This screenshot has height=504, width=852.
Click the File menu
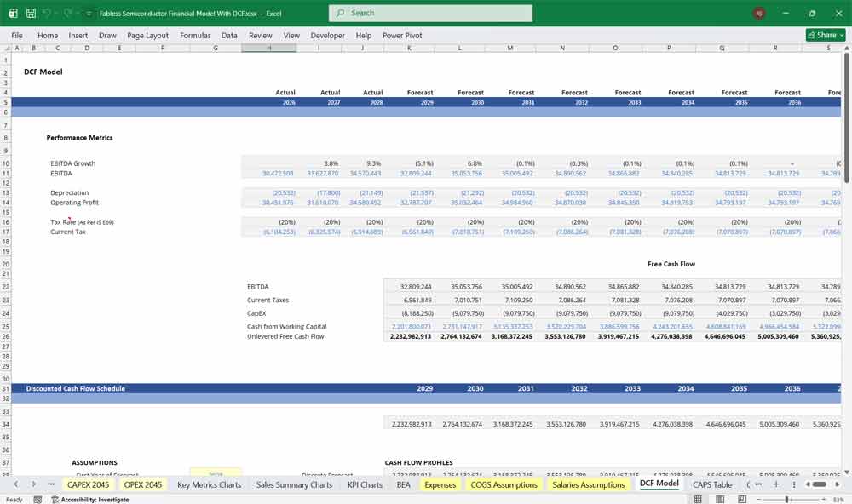[16, 35]
